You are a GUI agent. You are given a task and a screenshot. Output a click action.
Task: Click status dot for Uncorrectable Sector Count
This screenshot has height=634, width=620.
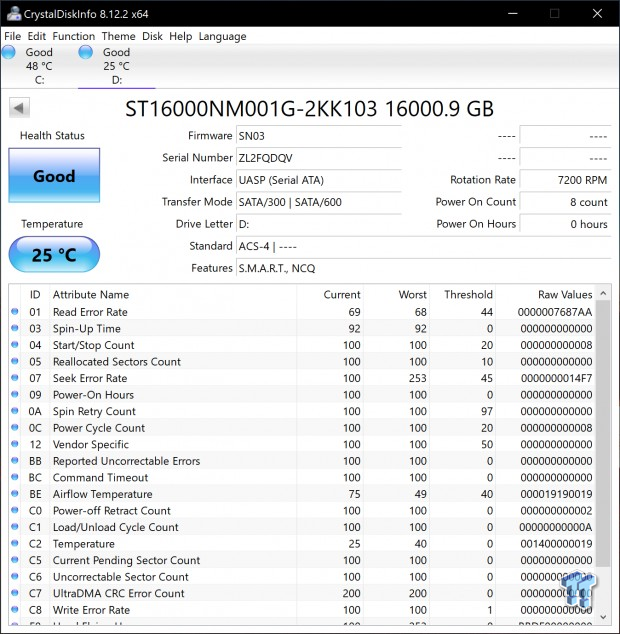point(15,576)
